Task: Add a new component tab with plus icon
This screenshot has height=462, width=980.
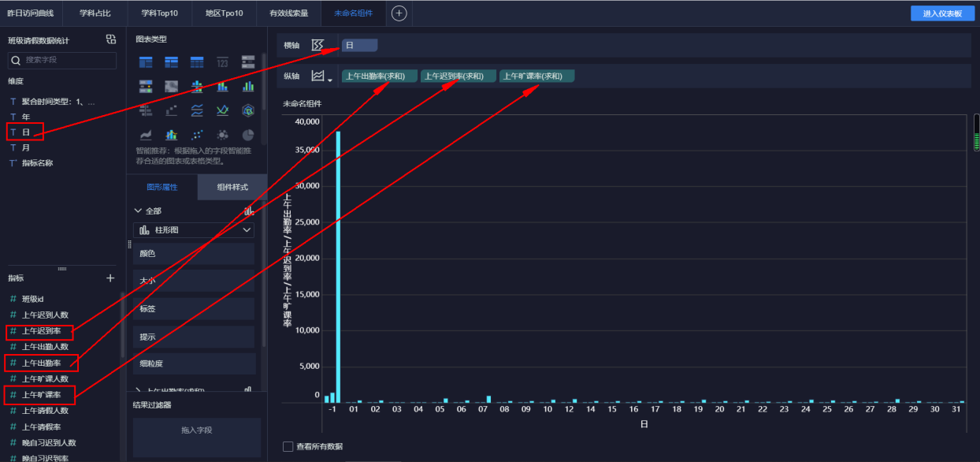Action: (x=399, y=13)
